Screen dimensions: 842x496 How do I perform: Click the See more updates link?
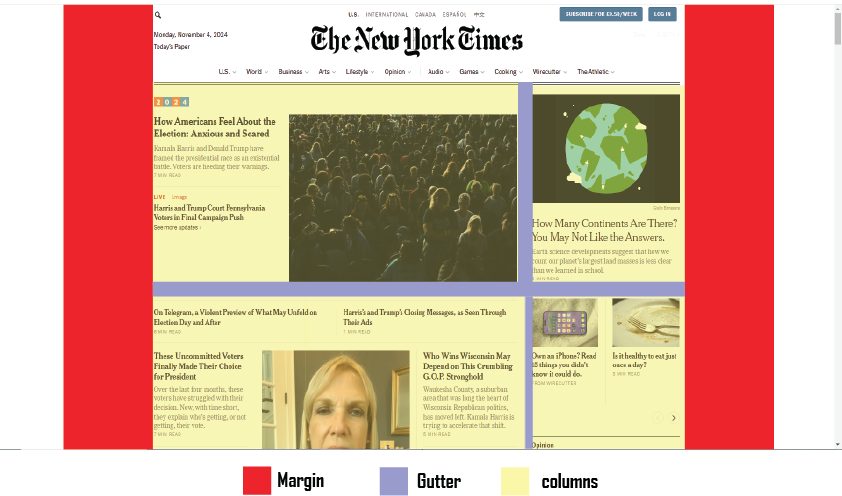pos(177,228)
